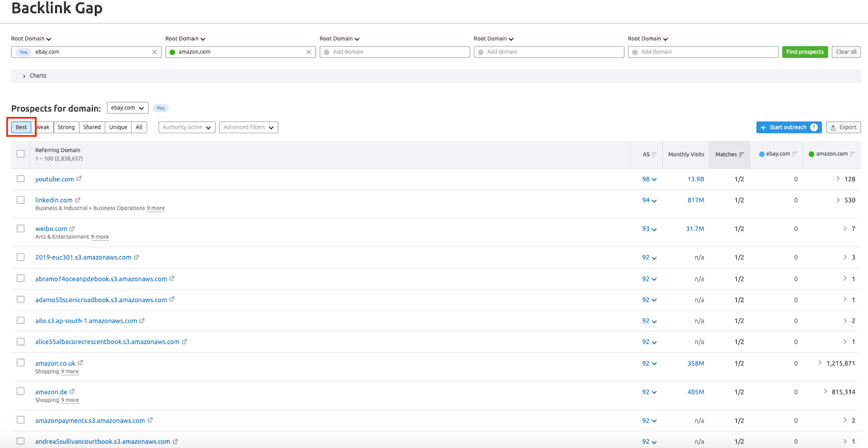Click external link icon beside linkedin.com
Viewport: 868px width, 448px height.
point(78,200)
